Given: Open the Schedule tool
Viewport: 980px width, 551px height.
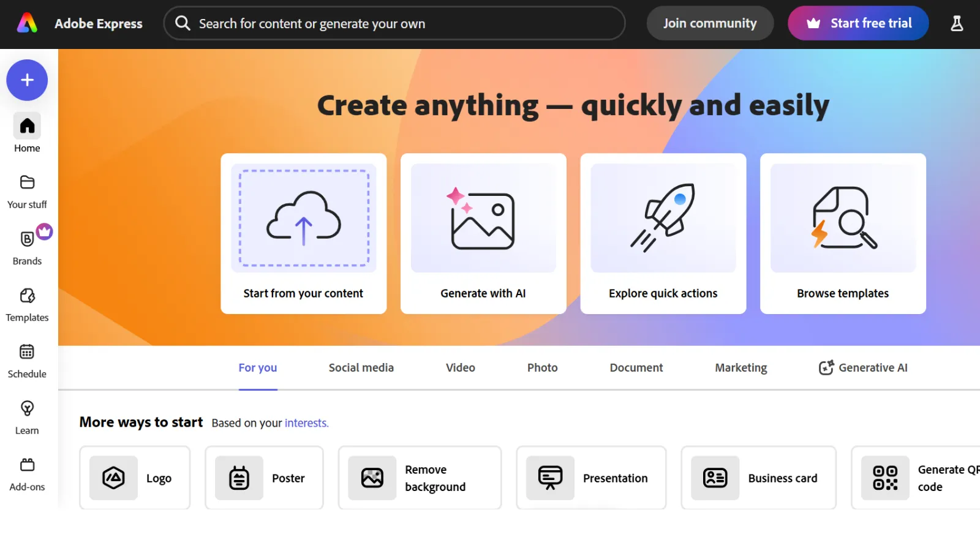Looking at the screenshot, I should tap(26, 360).
